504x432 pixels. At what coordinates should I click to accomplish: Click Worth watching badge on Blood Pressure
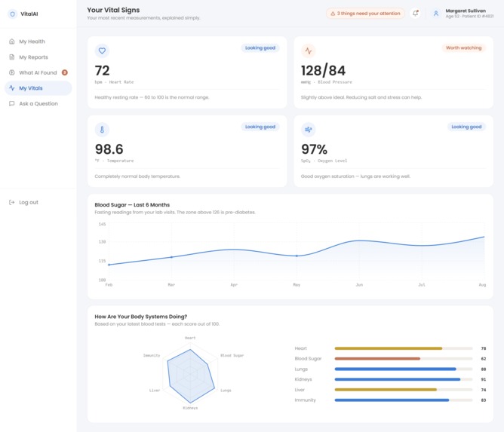[x=463, y=47]
